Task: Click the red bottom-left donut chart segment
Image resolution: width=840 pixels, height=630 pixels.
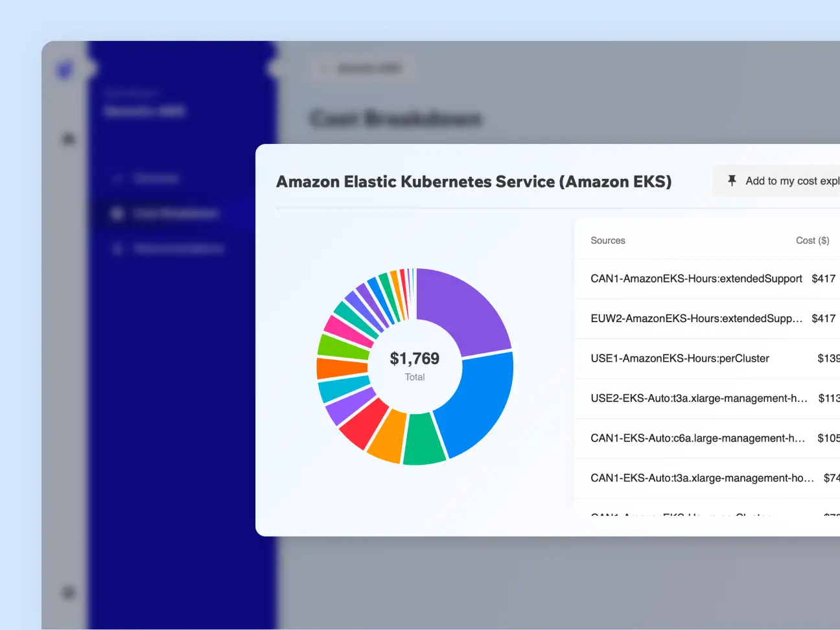Action: coord(363,423)
